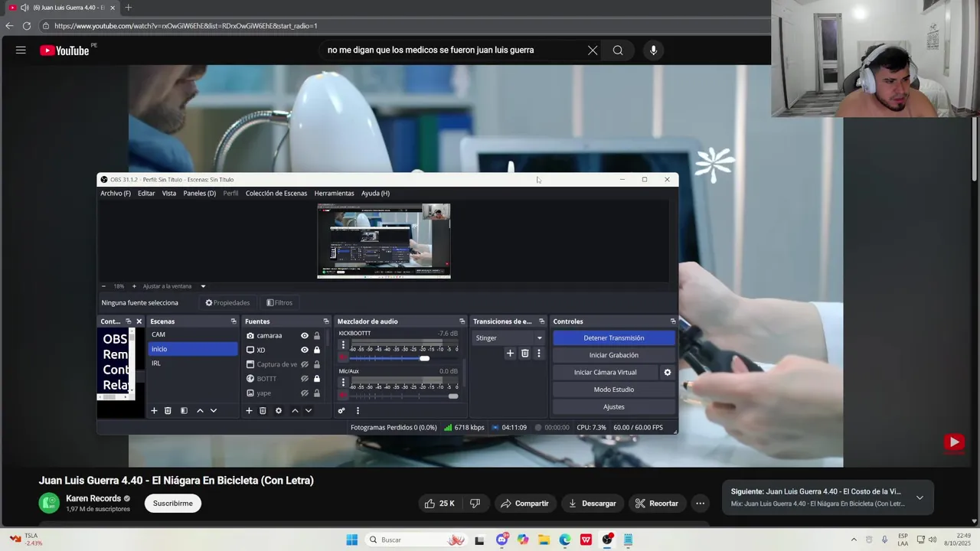Open KICKBOOTTT channel three-dot options
The width and height of the screenshot is (980, 551).
click(343, 345)
